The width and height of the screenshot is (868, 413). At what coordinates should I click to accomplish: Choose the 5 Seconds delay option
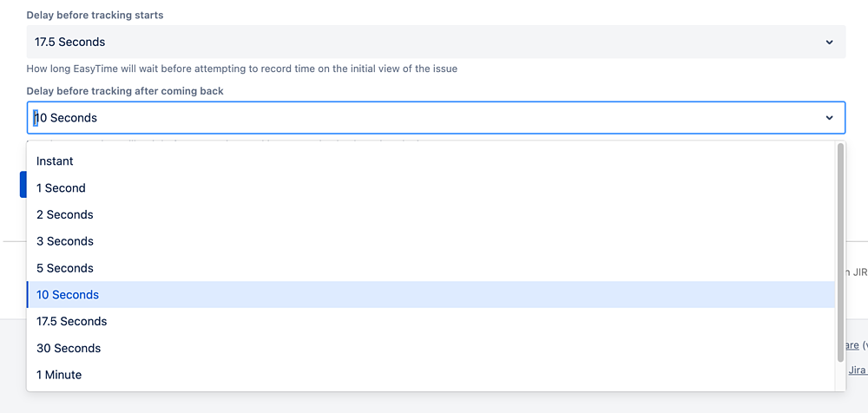(x=64, y=268)
